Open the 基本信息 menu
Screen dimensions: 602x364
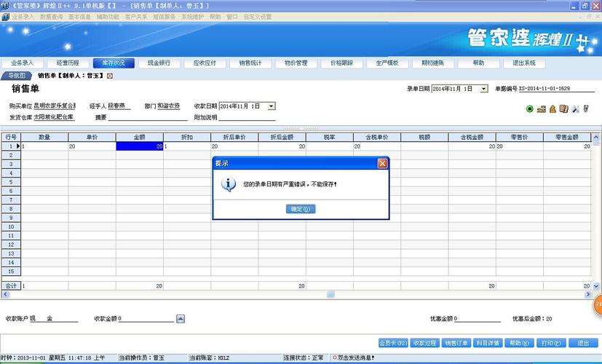tap(79, 17)
